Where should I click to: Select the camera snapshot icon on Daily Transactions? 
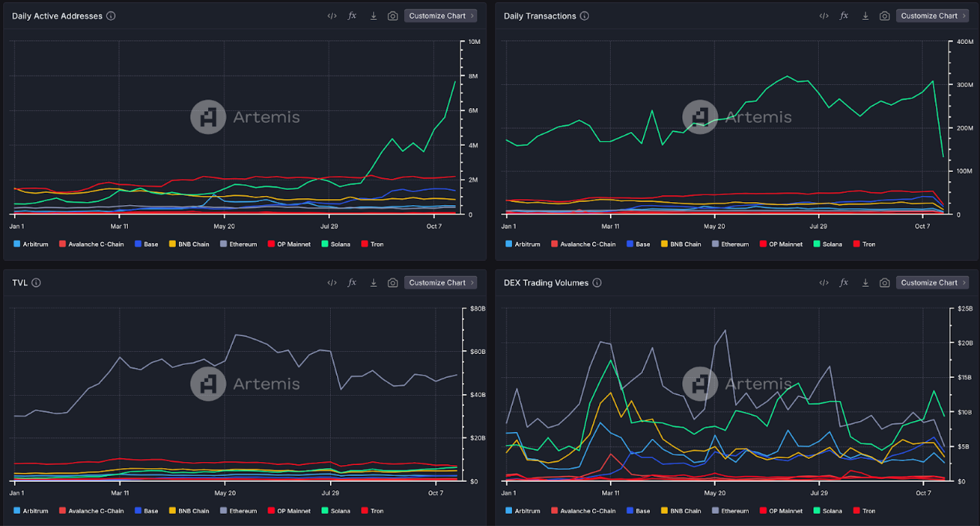[884, 15]
